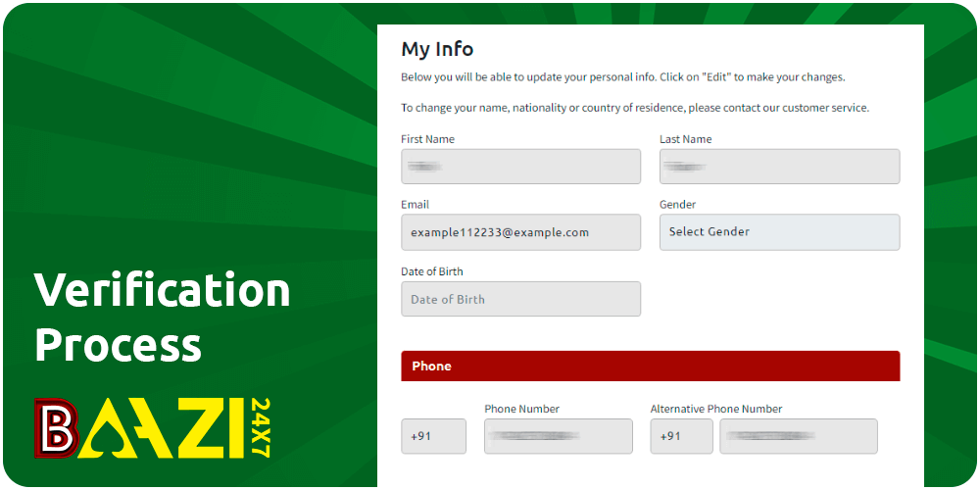
Task: Open the Select Gender dropdown
Action: 779,232
